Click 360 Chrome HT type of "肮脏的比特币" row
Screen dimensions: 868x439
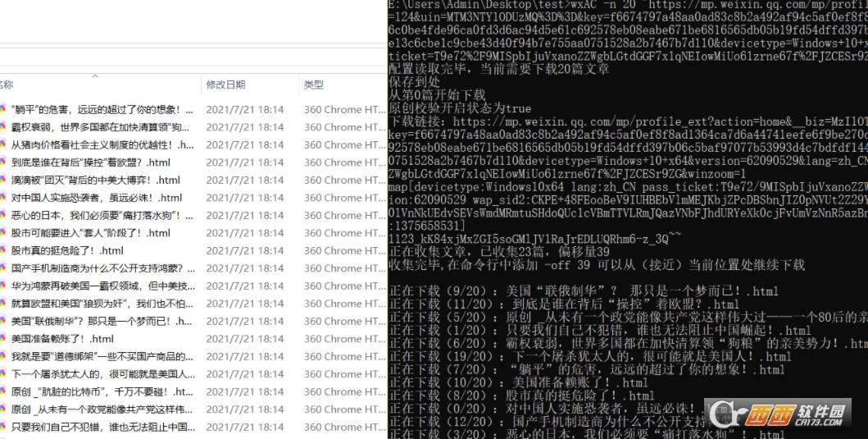(344, 392)
